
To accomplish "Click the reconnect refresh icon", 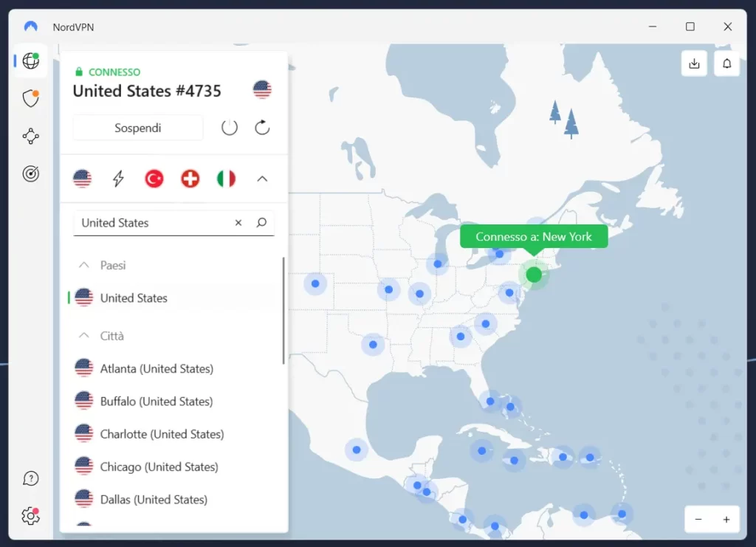I will coord(262,128).
